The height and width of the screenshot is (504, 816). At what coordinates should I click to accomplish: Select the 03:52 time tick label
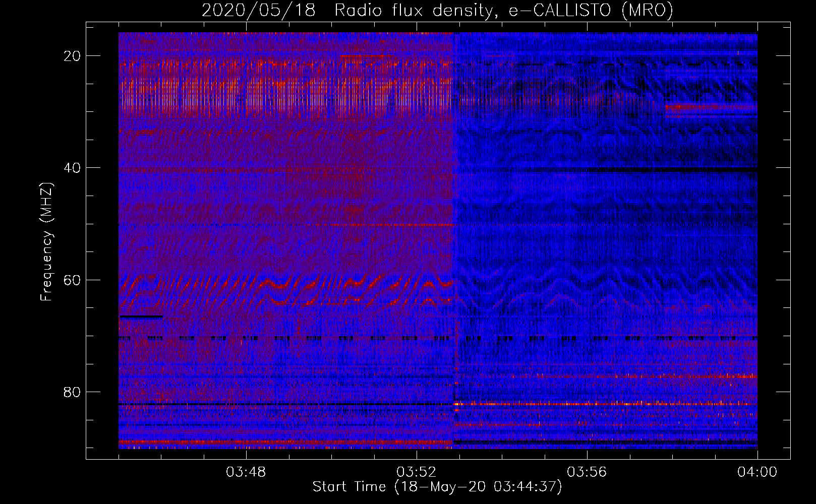pos(417,472)
